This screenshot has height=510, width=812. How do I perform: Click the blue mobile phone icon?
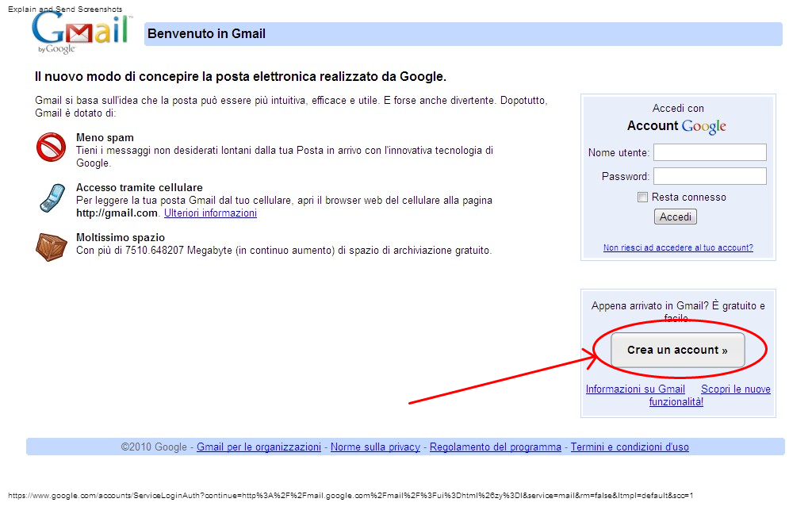(52, 197)
